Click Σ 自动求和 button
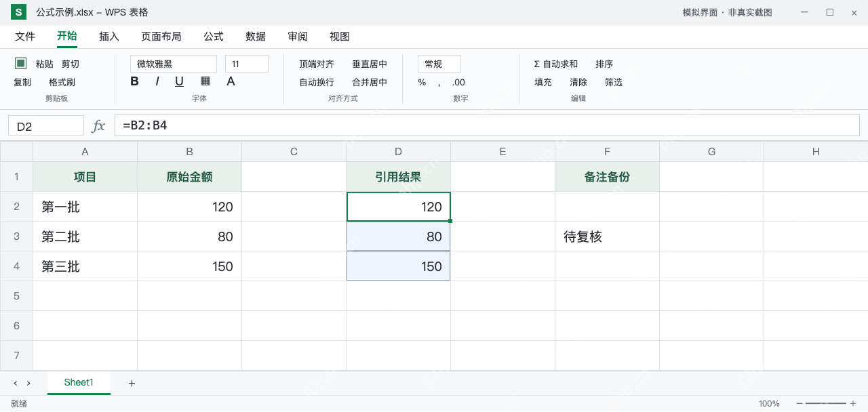The image size is (868, 412). 556,64
